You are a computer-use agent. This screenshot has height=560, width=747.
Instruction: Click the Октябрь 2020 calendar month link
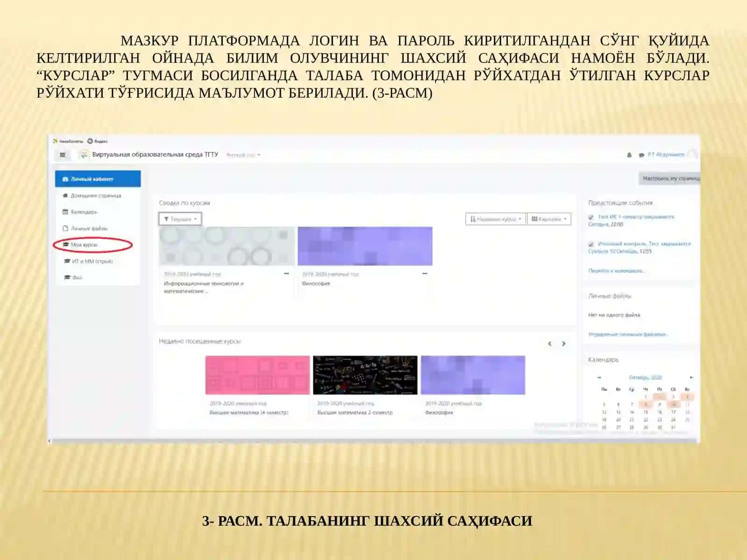point(645,377)
